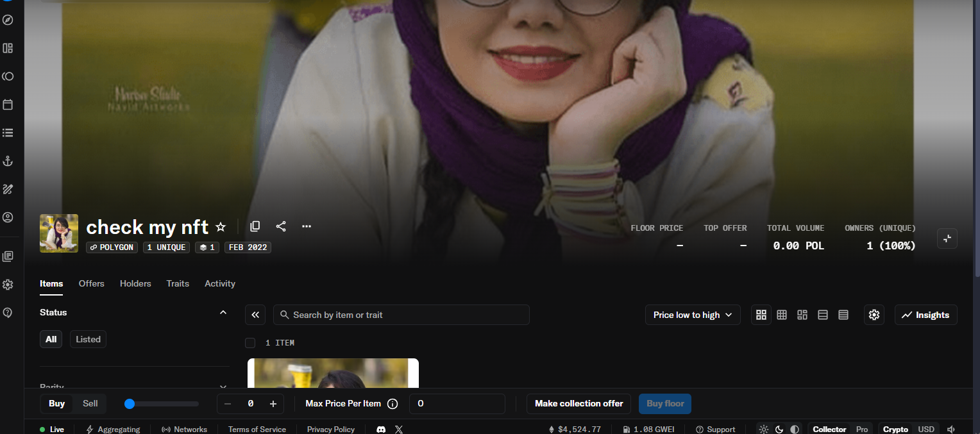
Task: Collapse the Status filter section
Action: [x=223, y=312]
